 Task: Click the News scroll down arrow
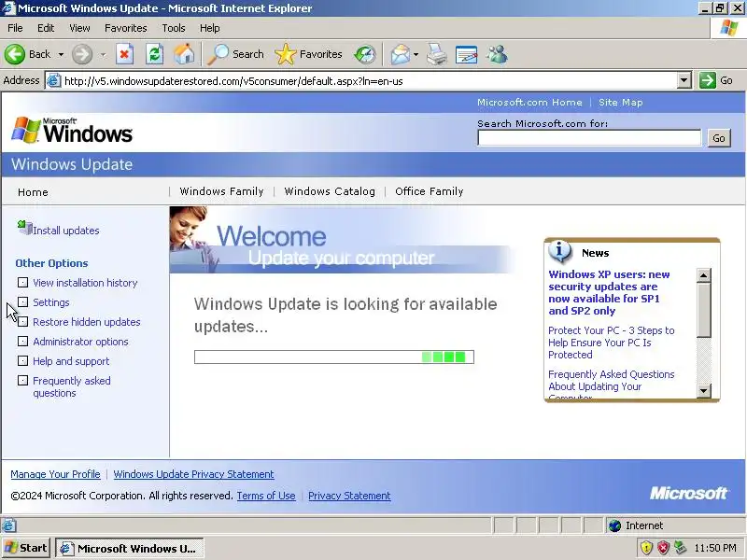tap(704, 391)
